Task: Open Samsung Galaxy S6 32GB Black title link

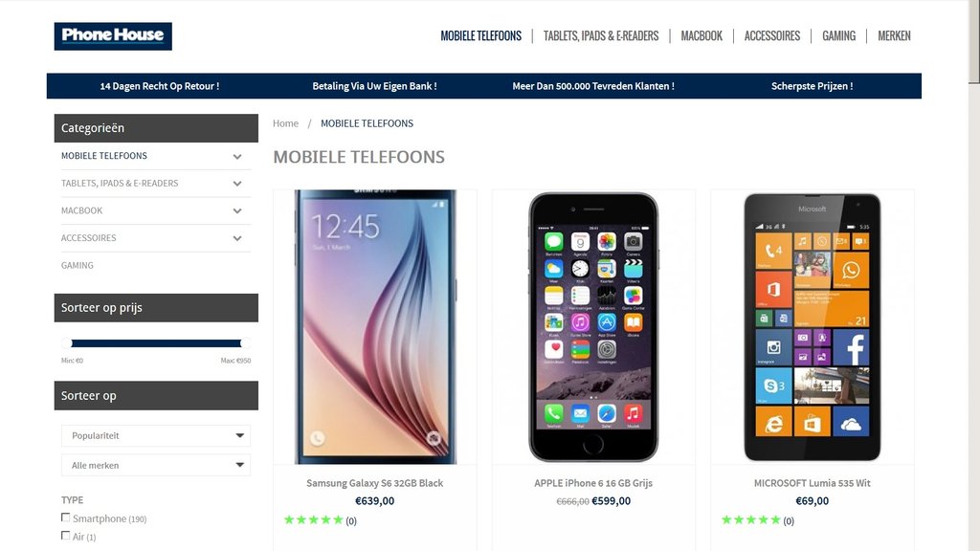Action: tap(375, 483)
